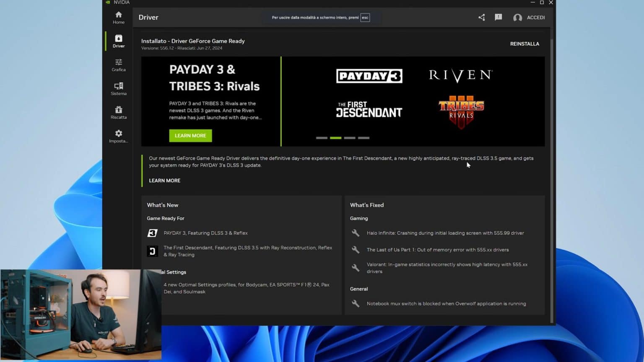
Task: Click the PAYDAY 3 game icon in list
Action: [x=153, y=233]
